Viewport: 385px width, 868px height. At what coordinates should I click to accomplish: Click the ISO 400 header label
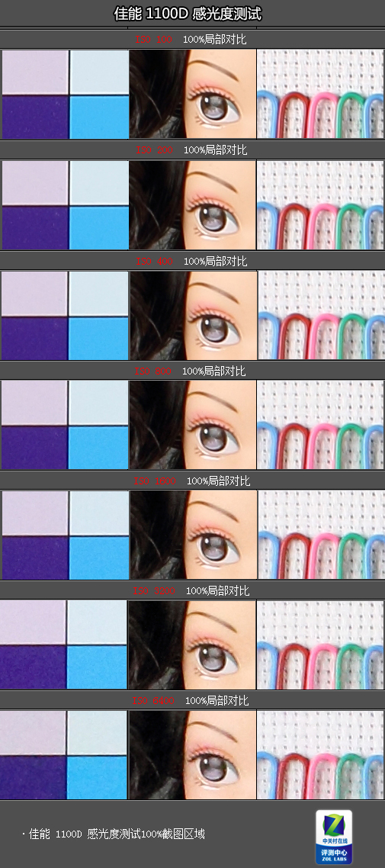(x=153, y=261)
